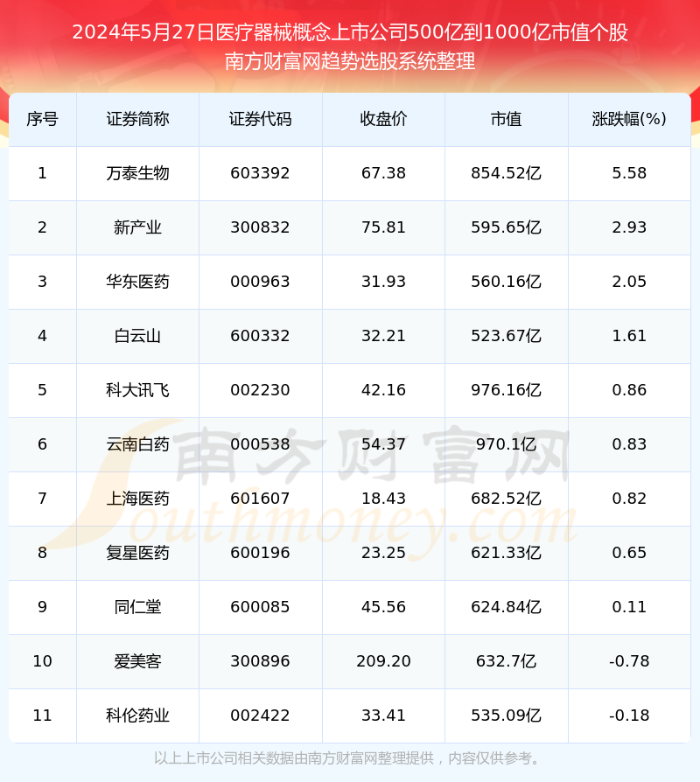Click change percentage -0.18
The width and height of the screenshot is (700, 782).
[629, 716]
